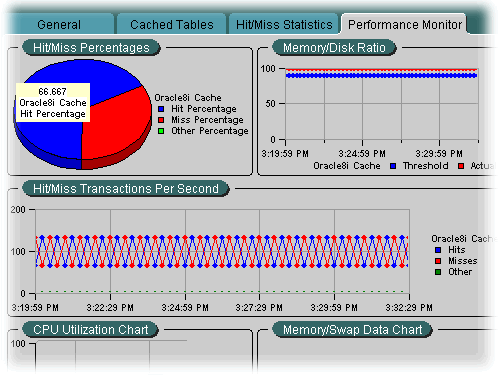Click the blue Threshold legend swatch

393,166
